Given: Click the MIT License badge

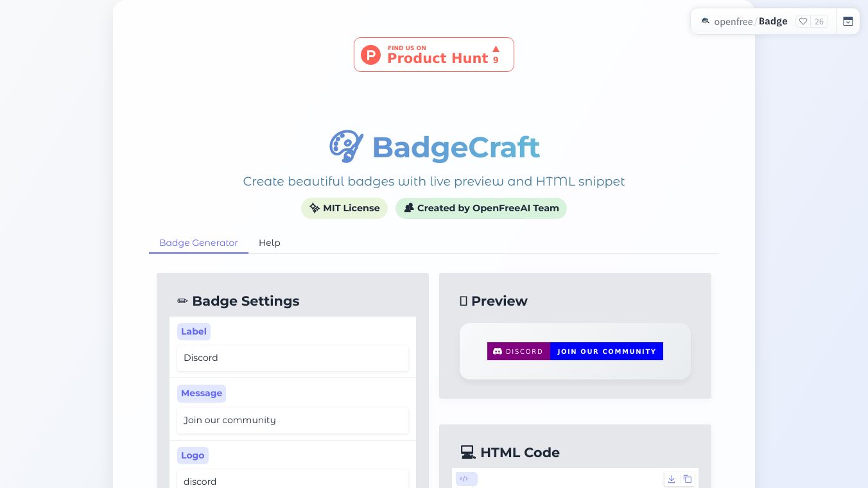Looking at the screenshot, I should [344, 208].
